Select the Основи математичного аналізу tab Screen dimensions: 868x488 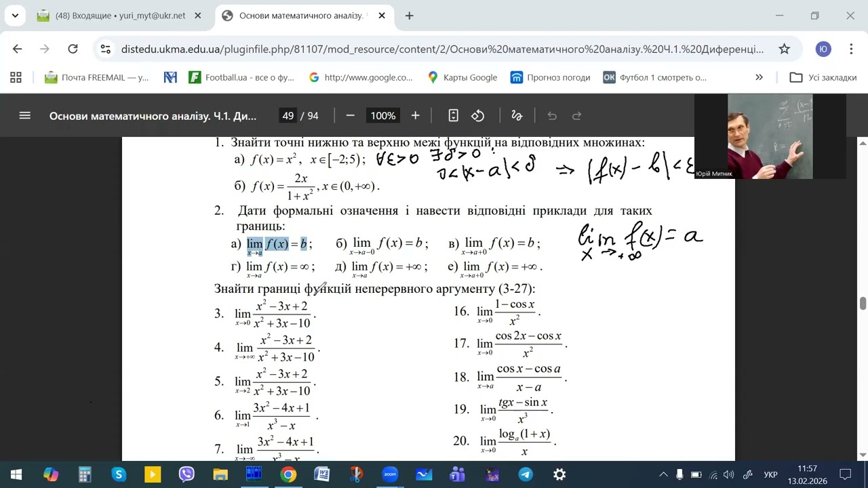pos(303,16)
